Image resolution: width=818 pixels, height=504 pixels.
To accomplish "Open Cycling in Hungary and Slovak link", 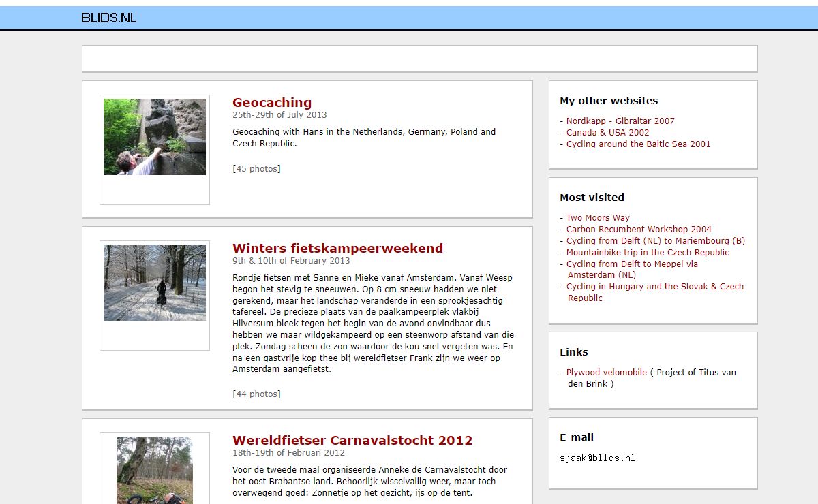I will click(655, 292).
